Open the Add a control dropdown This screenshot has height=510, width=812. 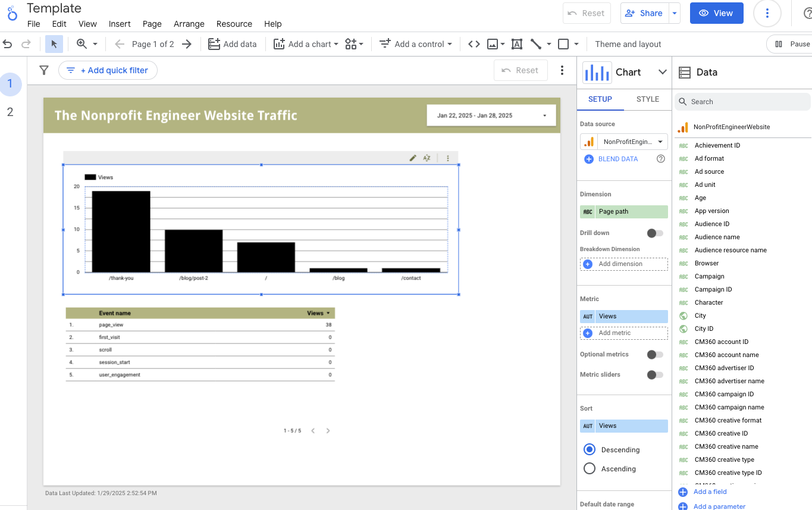point(416,44)
